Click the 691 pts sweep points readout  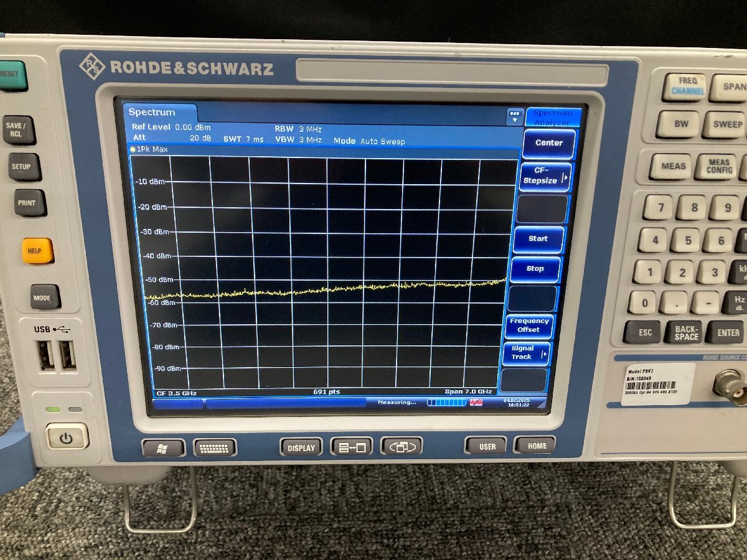click(x=326, y=392)
